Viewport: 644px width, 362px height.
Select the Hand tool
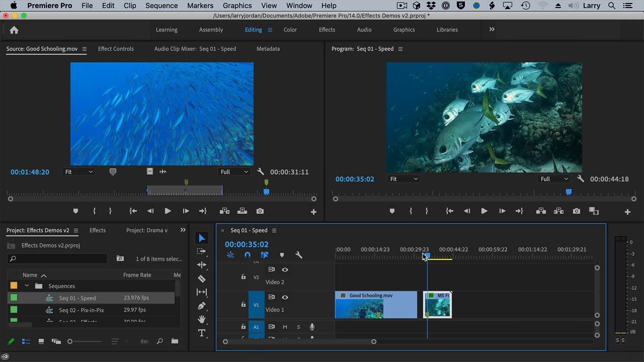click(202, 319)
